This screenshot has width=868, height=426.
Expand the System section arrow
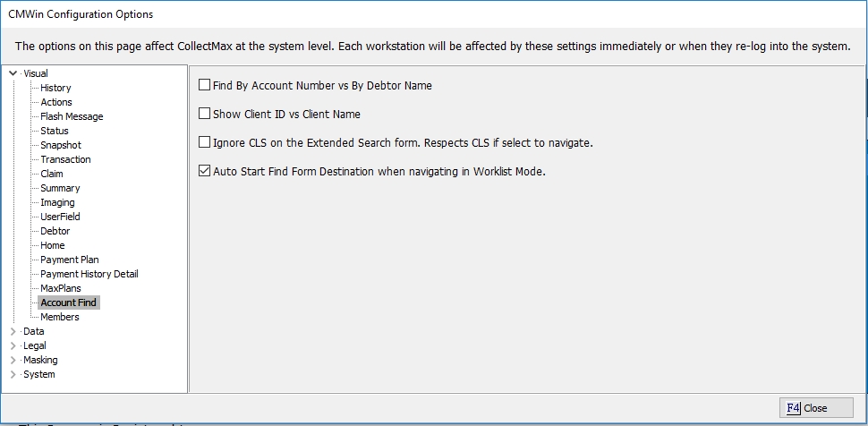coord(13,374)
